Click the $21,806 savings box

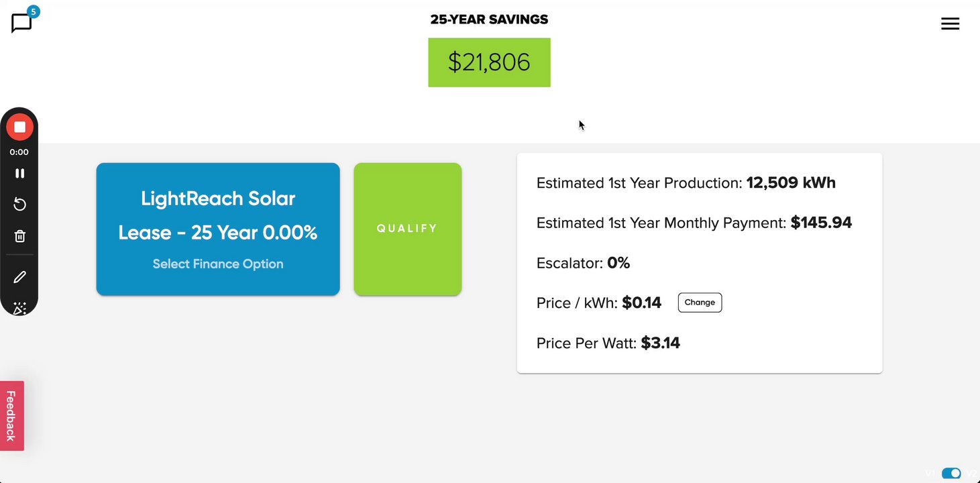[x=489, y=62]
